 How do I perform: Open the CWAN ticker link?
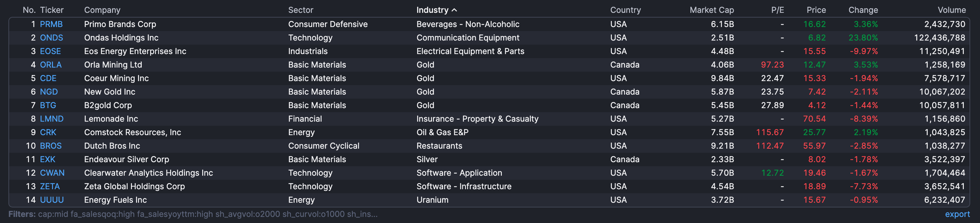tap(52, 173)
